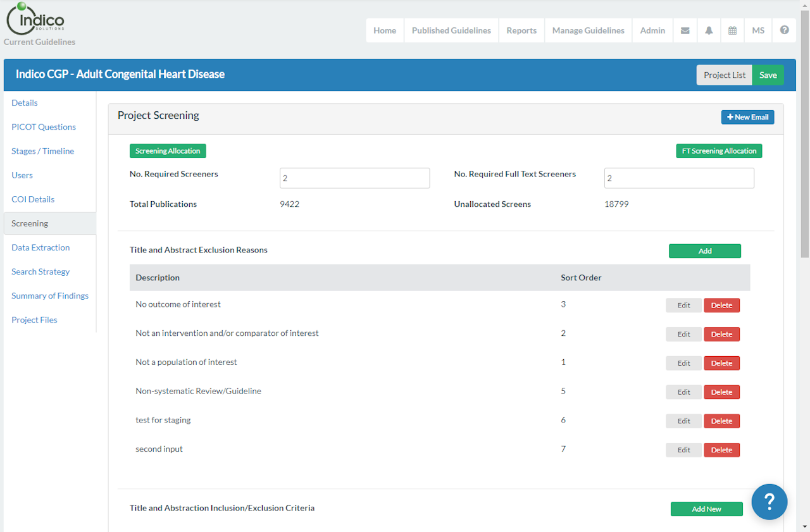
Task: Open the floating blue help bubble
Action: (x=769, y=502)
